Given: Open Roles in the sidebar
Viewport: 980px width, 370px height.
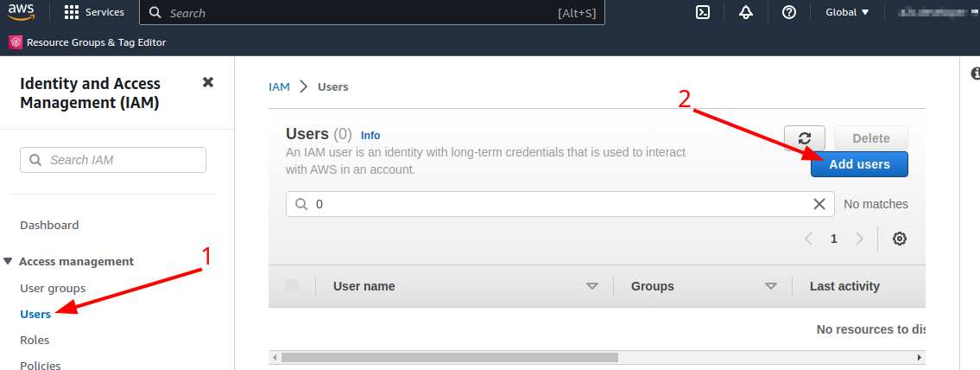Looking at the screenshot, I should (35, 341).
